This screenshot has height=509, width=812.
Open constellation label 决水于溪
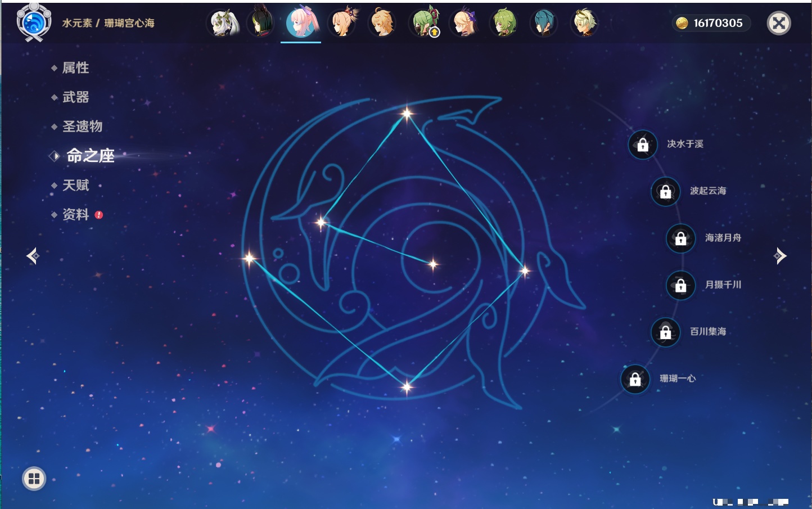[685, 144]
